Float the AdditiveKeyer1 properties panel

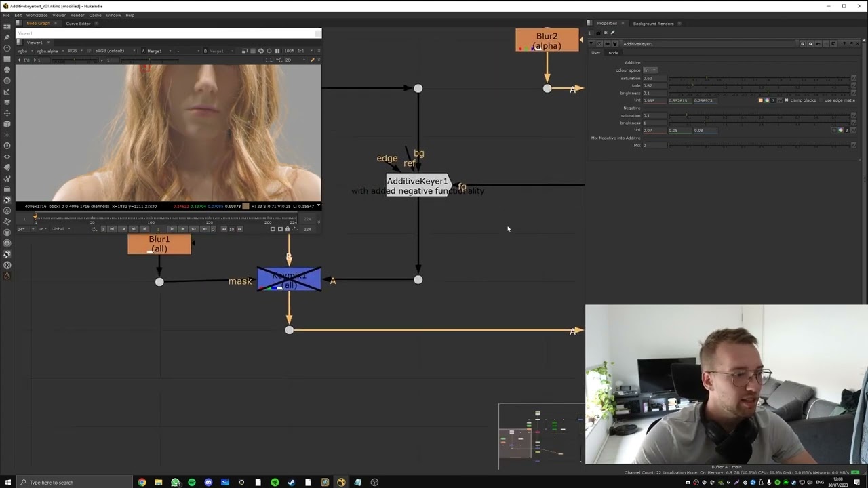(x=851, y=43)
